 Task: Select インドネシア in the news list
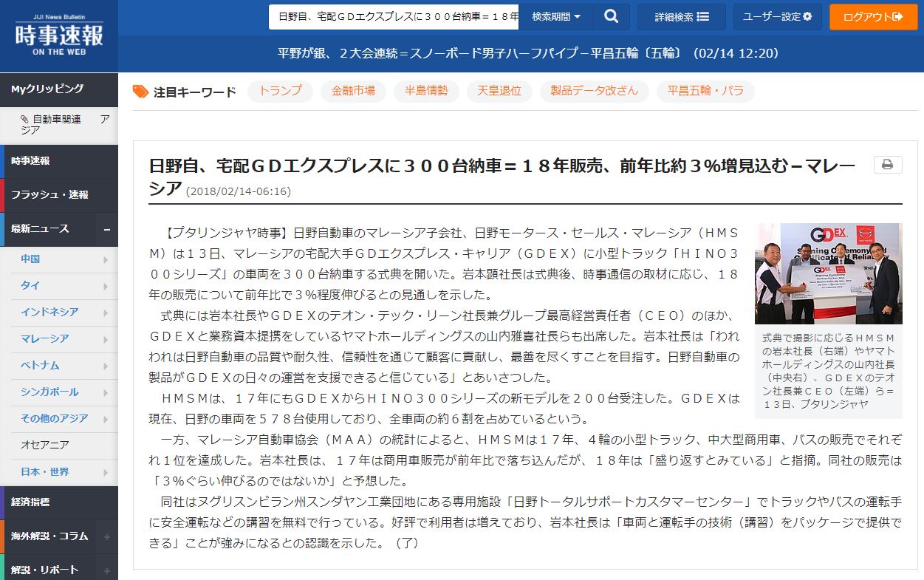[65, 313]
